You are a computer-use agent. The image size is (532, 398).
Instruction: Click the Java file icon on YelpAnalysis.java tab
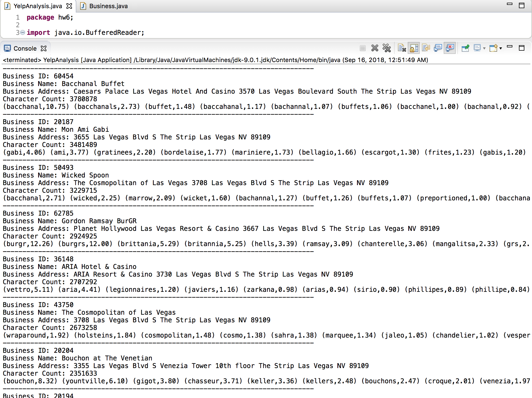8,6
